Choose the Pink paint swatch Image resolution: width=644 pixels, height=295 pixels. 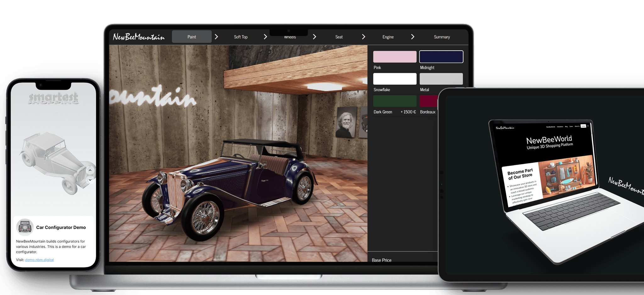pyautogui.click(x=395, y=57)
